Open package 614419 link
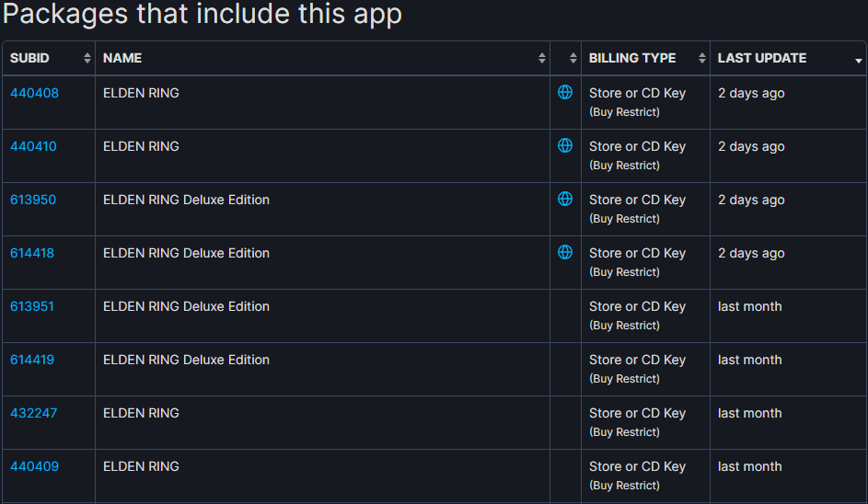 pyautogui.click(x=32, y=360)
